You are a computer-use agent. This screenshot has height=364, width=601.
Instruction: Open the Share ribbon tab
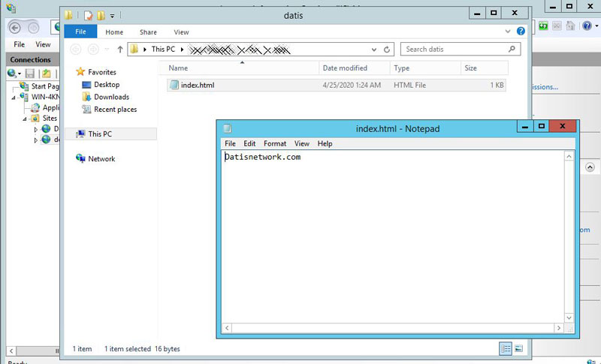point(148,32)
